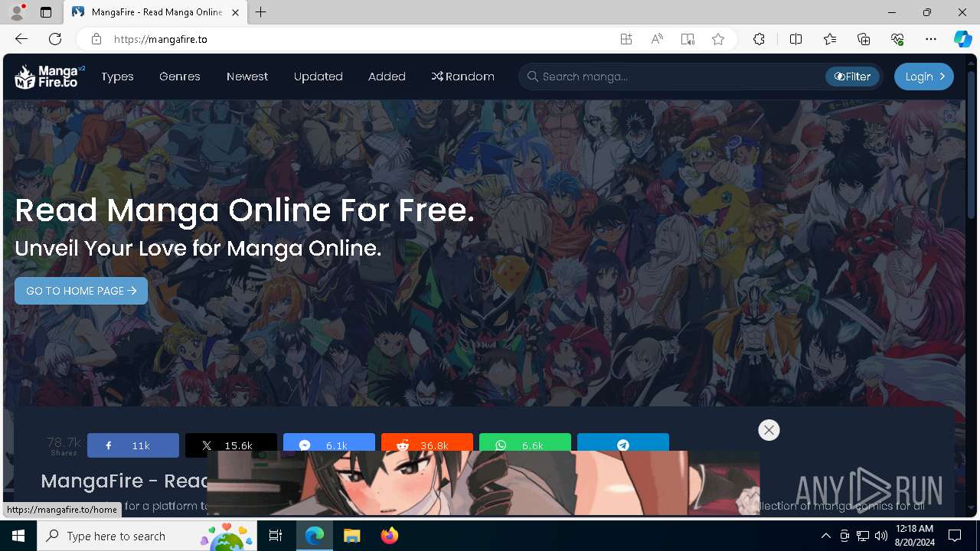Image resolution: width=980 pixels, height=551 pixels.
Task: Click the address bar URL
Action: click(x=161, y=39)
